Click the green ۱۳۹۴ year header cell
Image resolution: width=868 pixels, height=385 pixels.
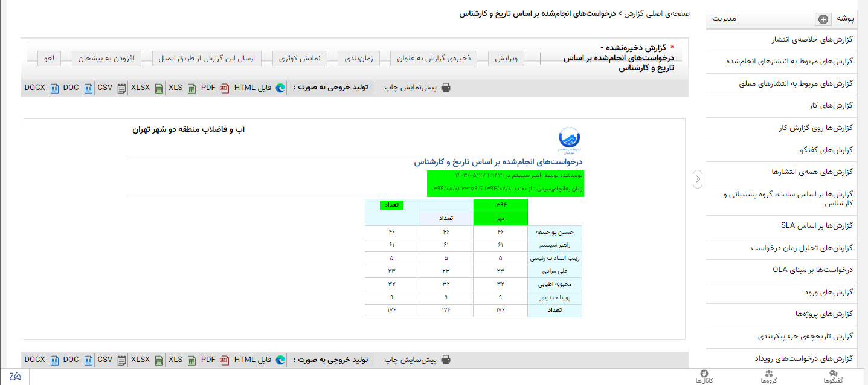pyautogui.click(x=500, y=205)
